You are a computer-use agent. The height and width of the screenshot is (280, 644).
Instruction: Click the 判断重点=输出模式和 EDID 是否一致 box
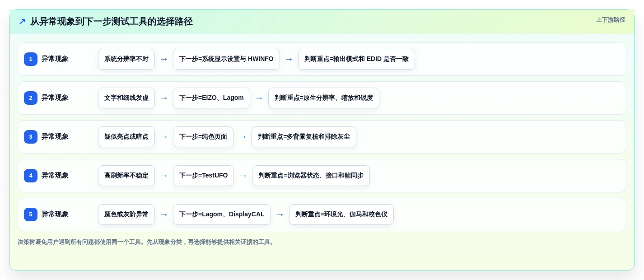coord(356,59)
